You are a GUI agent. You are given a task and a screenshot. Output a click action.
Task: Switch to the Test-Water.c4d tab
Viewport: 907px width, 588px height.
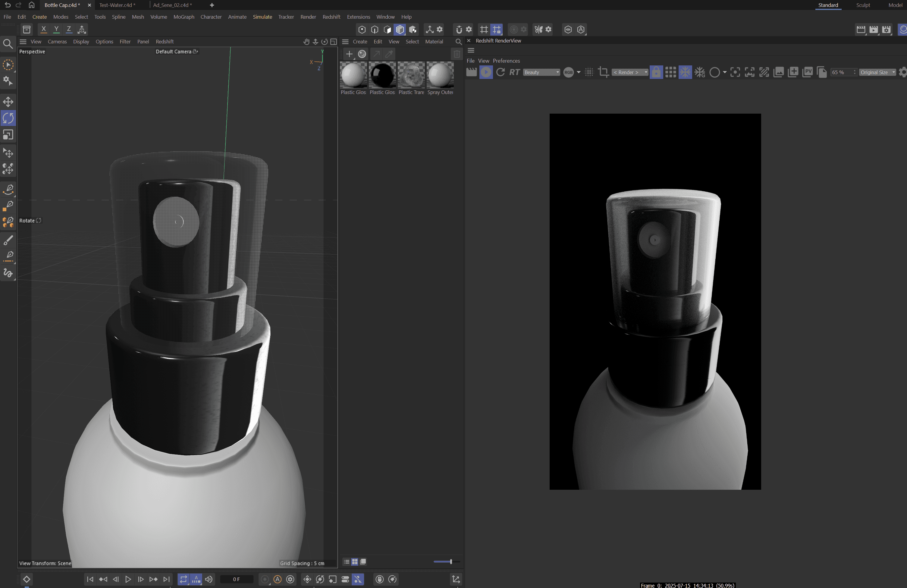(117, 5)
